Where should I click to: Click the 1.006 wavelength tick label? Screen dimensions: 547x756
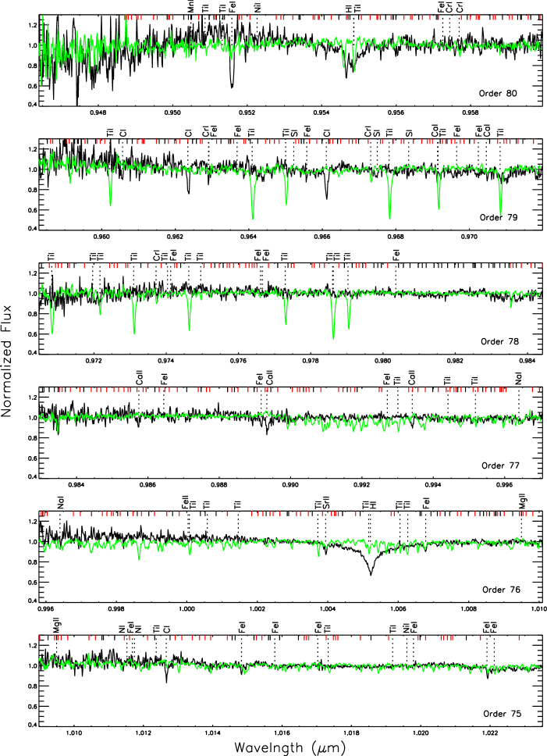[x=398, y=609]
